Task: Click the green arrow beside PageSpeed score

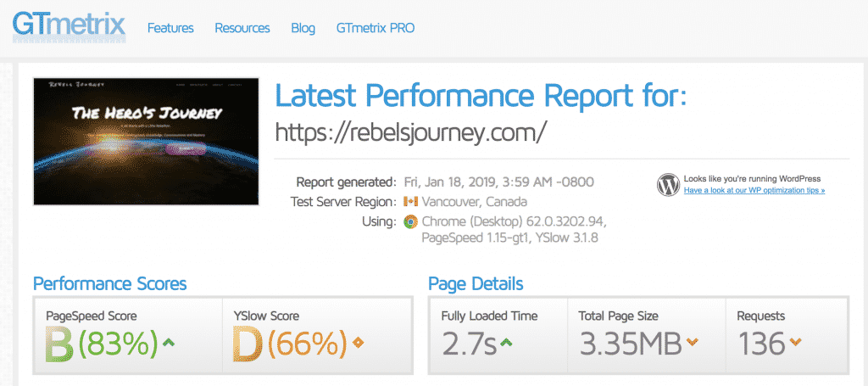Action: pos(169,344)
